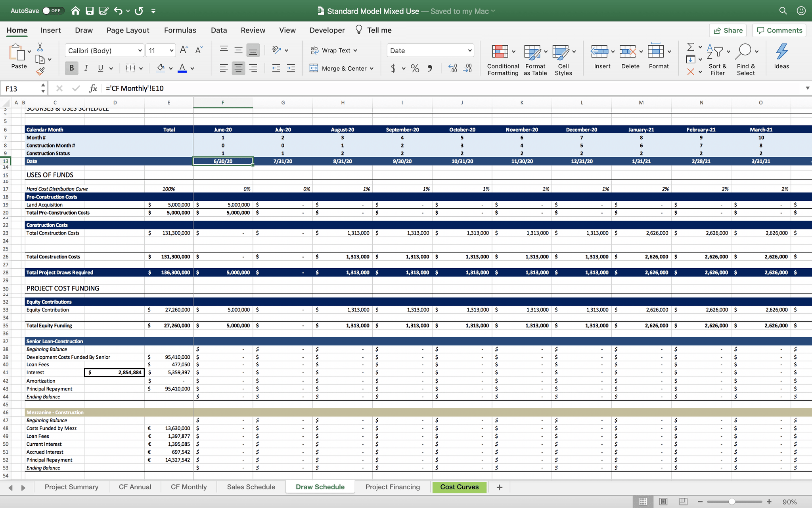Open the Format cells dropdown arrow

tap(669, 52)
